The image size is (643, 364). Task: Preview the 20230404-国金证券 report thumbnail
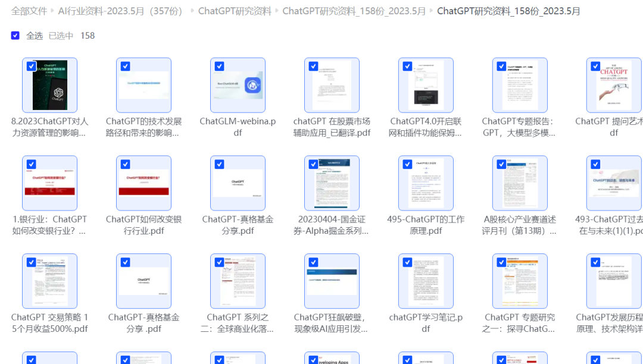tap(332, 183)
